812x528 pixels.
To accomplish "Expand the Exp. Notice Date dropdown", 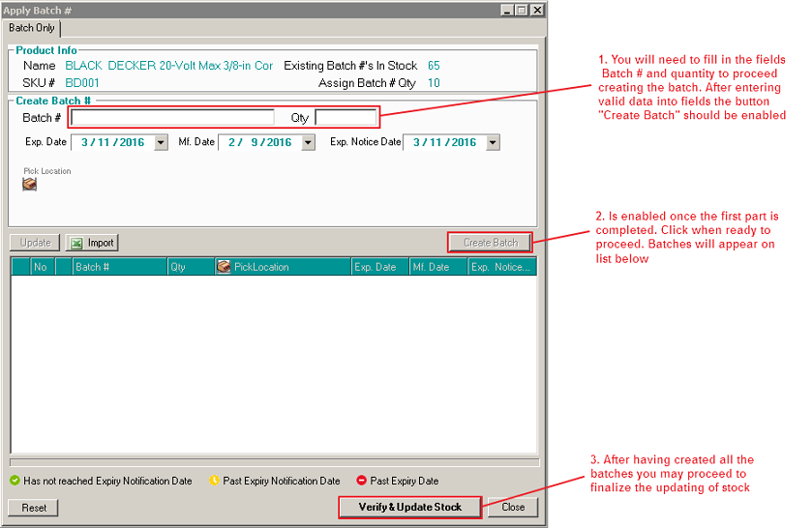I will [x=493, y=142].
